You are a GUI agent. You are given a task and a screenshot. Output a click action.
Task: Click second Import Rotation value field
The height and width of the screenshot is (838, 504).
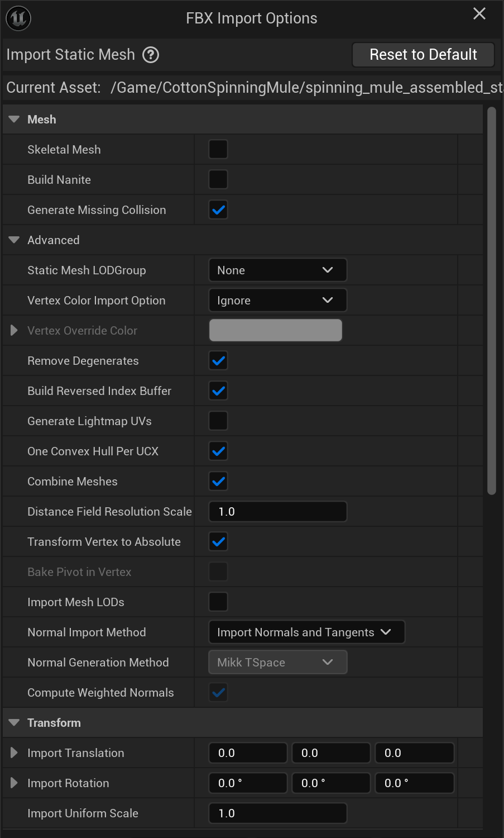(332, 783)
